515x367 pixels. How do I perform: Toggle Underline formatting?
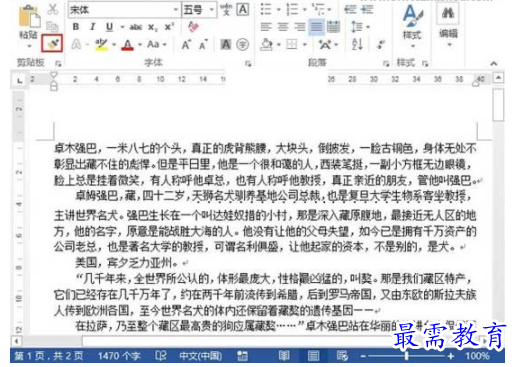109,27
